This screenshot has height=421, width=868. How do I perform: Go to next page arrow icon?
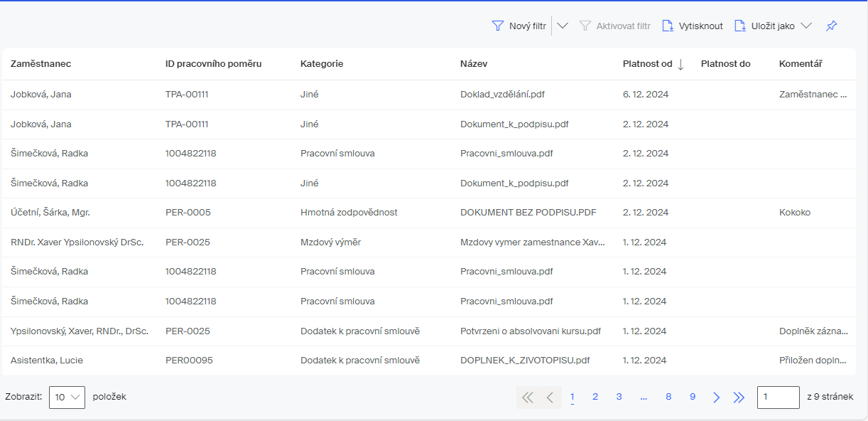[x=716, y=398]
